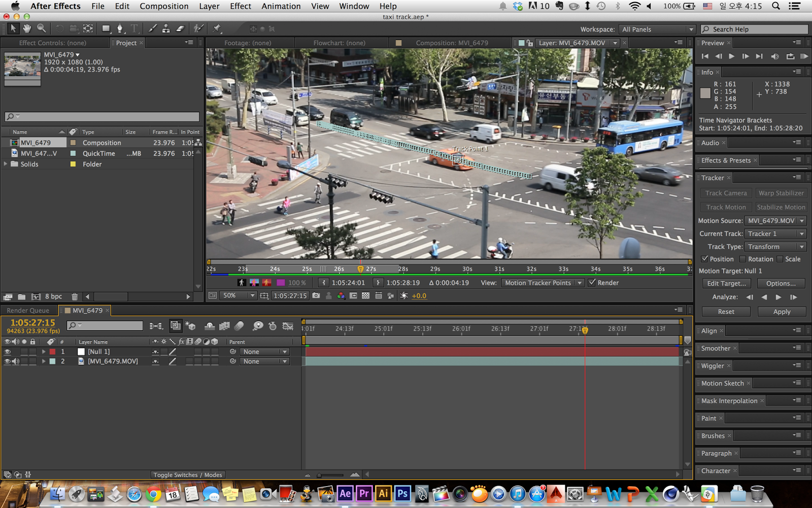Delete selected item with project trash icon
Screen dimensions: 812x508
click(75, 297)
